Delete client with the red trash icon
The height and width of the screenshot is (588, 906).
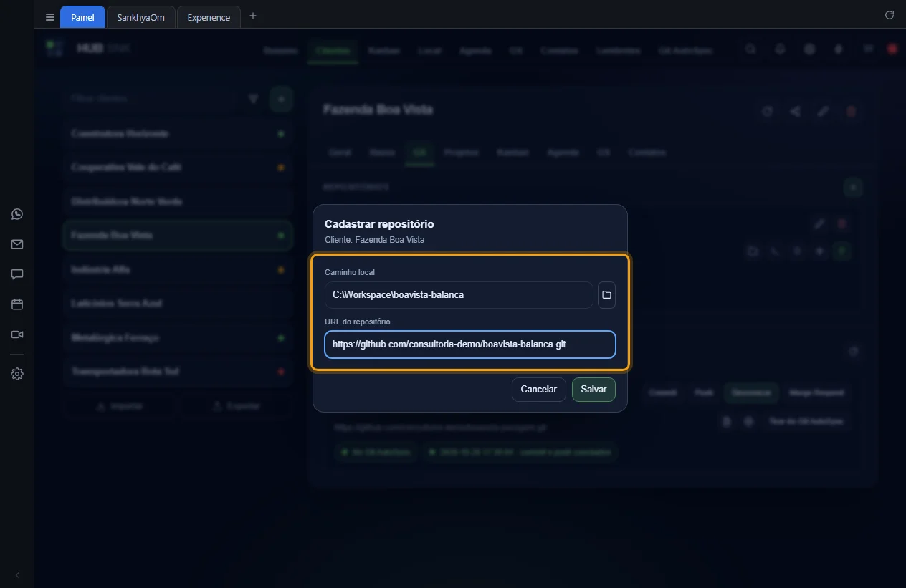coord(852,112)
